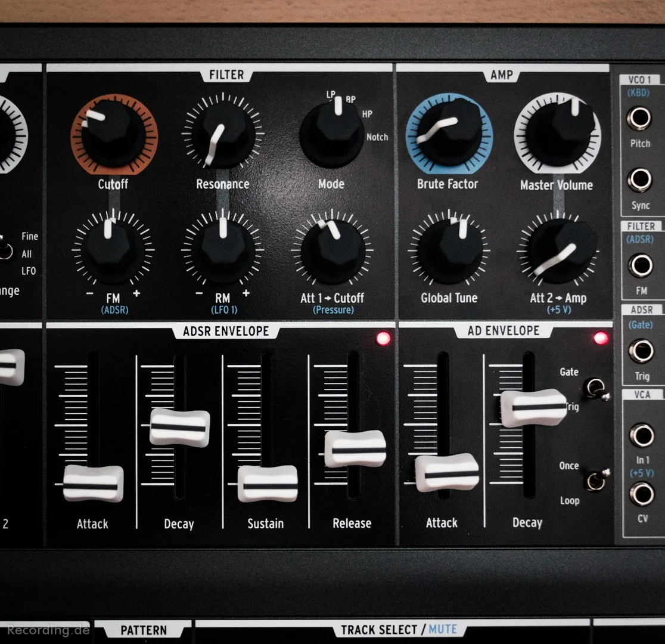Click the ADSR Attack slider cap
This screenshot has width=665, height=644.
point(93,484)
